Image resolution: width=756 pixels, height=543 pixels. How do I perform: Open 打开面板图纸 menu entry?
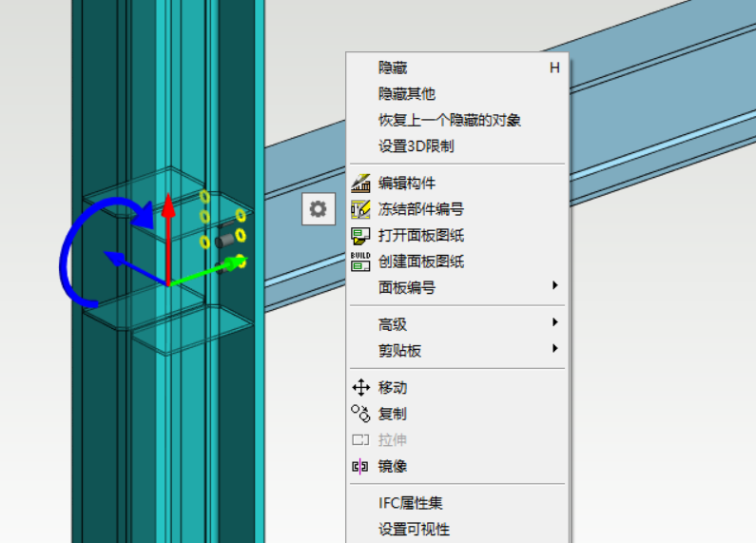(457, 235)
